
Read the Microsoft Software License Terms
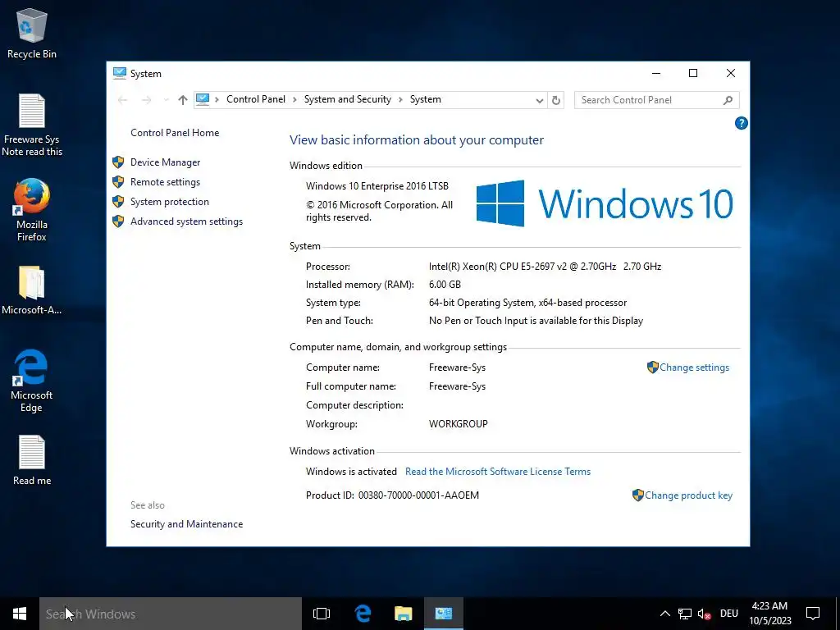point(498,472)
